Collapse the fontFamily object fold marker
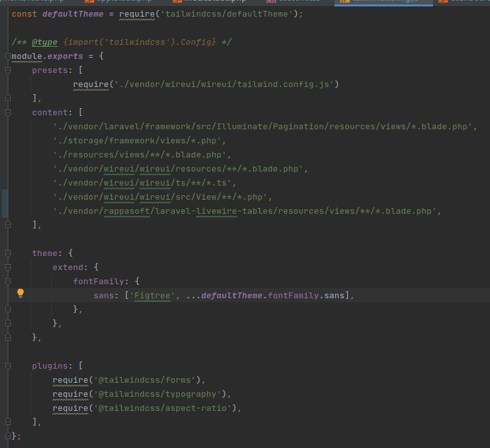This screenshot has height=448, width=490. (x=8, y=282)
